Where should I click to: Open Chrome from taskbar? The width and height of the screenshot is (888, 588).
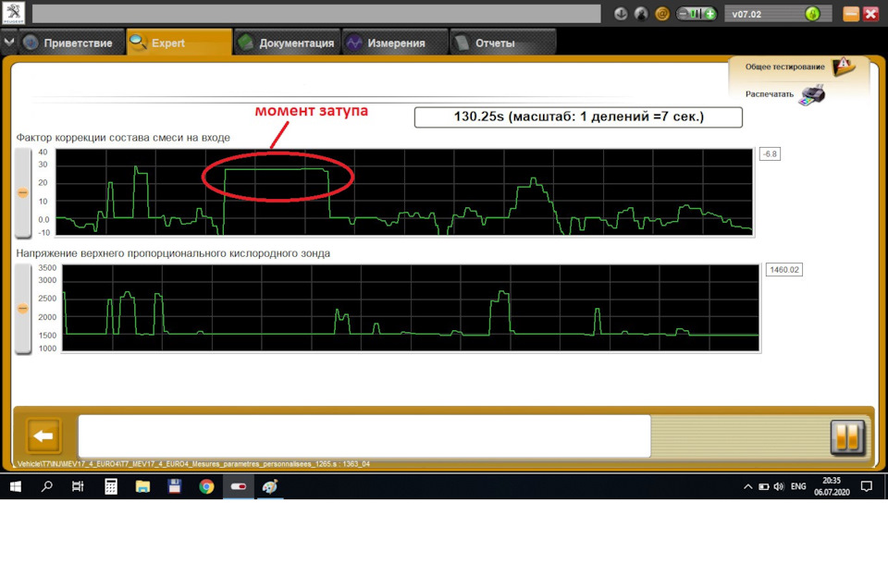206,486
